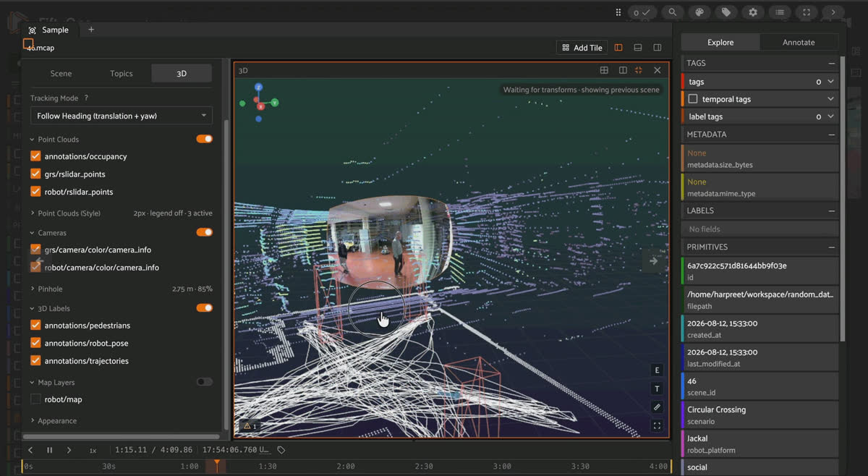Go to next sample with right arrow
Image resolution: width=868 pixels, height=476 pixels.
tap(653, 260)
